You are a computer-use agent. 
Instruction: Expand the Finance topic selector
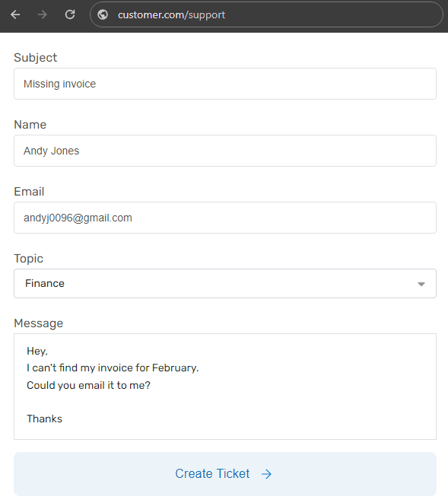(x=225, y=284)
